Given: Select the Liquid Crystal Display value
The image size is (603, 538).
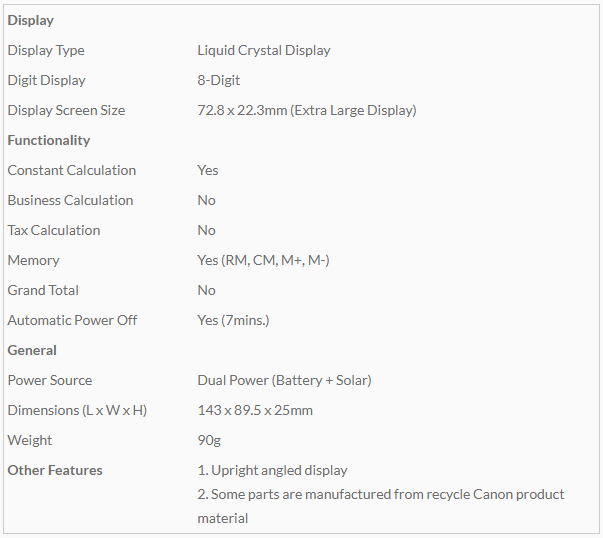Looking at the screenshot, I should 264,50.
